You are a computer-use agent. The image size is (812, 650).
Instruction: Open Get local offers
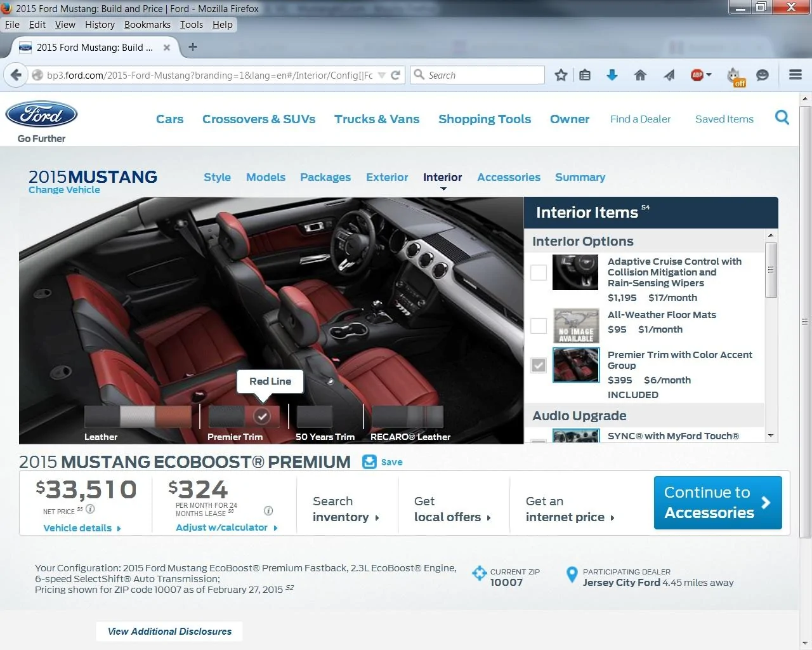coord(452,509)
